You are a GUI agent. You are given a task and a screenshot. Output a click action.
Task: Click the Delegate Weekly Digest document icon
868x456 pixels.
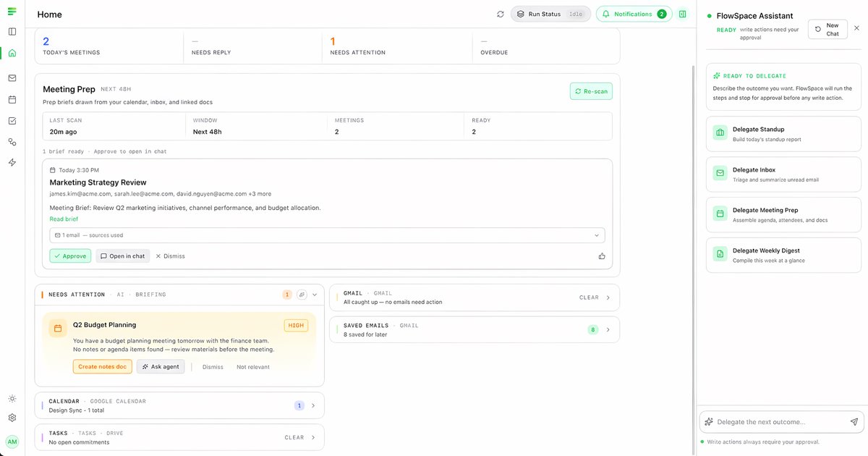click(720, 254)
